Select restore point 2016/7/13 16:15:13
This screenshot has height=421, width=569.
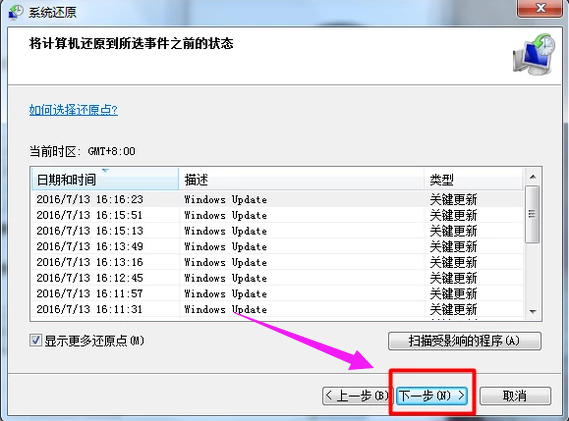[x=278, y=230]
